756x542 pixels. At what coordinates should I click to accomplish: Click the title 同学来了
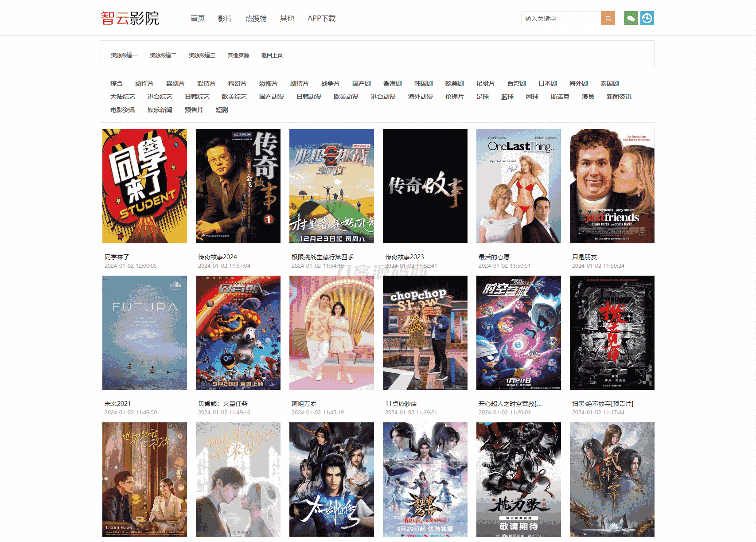[117, 257]
